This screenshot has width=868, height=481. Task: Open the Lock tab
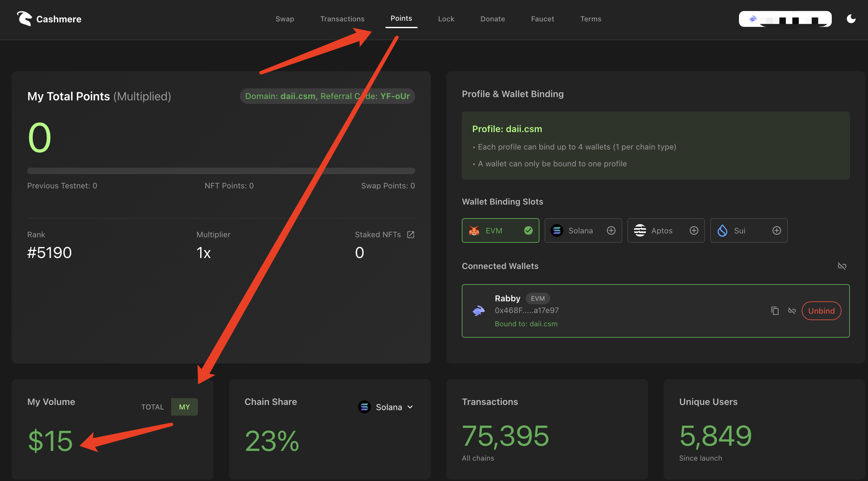pos(446,19)
